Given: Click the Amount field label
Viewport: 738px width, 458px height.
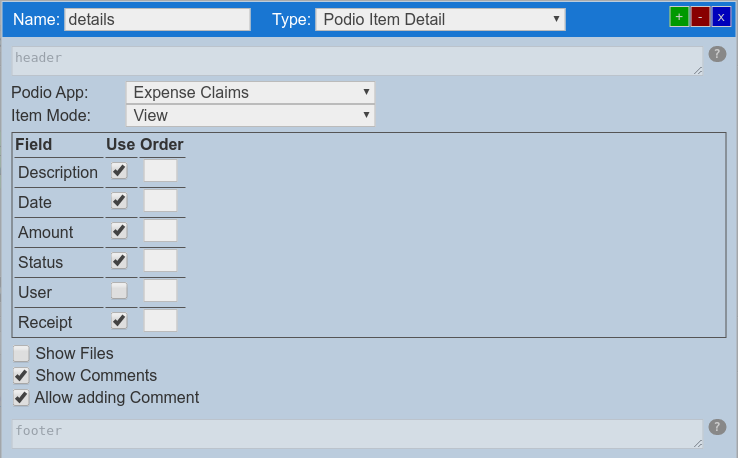Looking at the screenshot, I should 46,233.
